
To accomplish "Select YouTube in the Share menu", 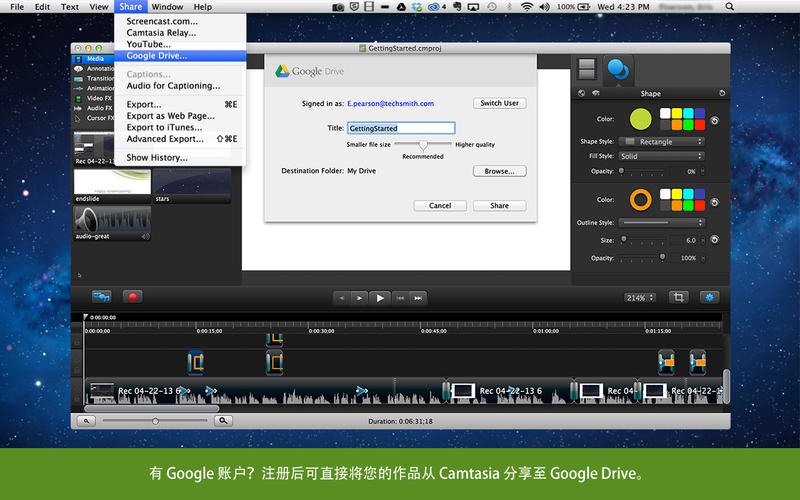I will click(x=148, y=44).
